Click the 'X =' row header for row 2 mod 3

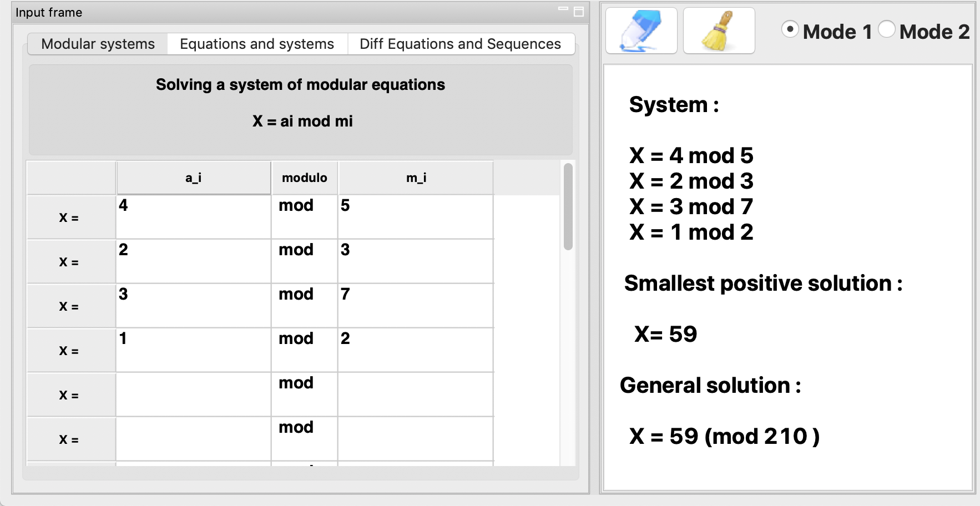click(71, 261)
